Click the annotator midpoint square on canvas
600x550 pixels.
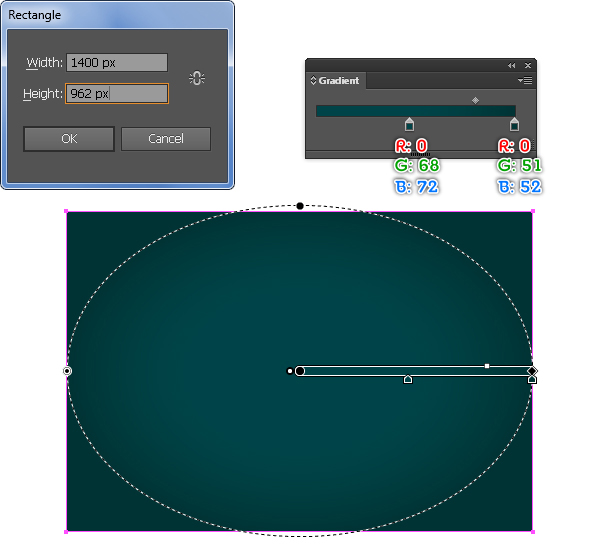tap(487, 366)
